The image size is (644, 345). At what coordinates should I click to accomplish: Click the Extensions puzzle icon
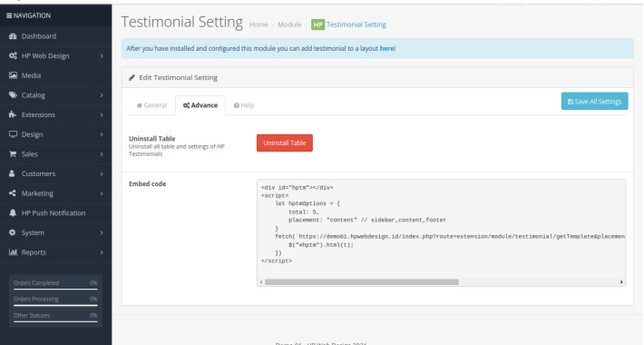pos(13,114)
